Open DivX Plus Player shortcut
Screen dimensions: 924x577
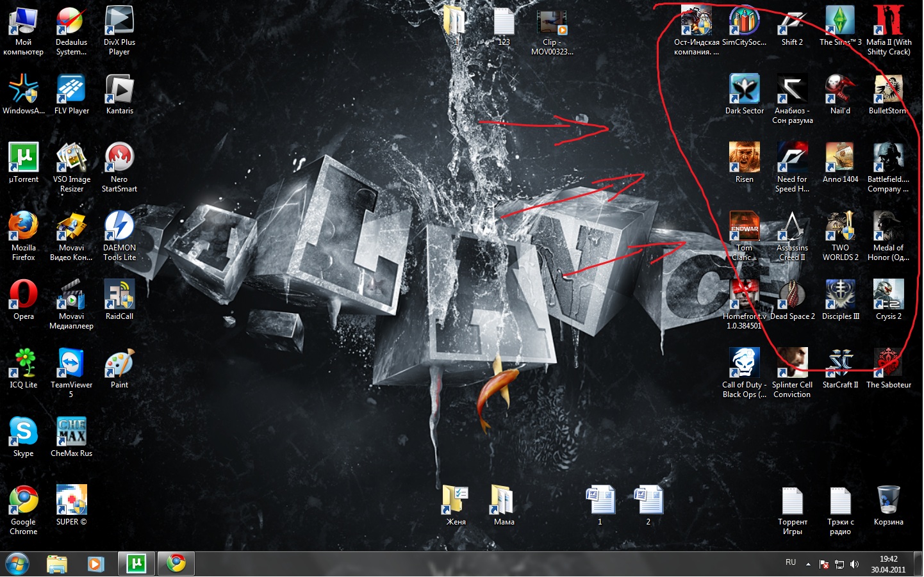coord(119,31)
